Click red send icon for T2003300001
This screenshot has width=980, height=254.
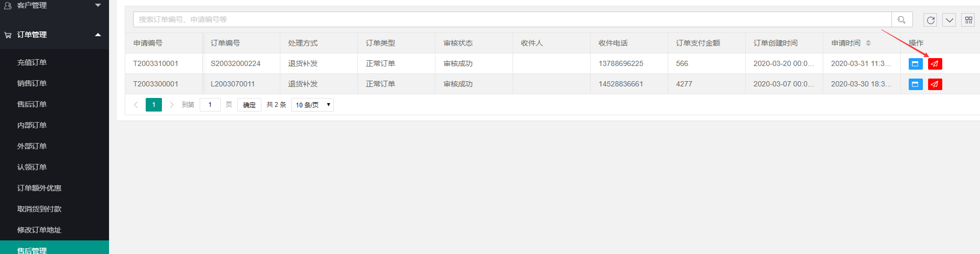[x=935, y=84]
